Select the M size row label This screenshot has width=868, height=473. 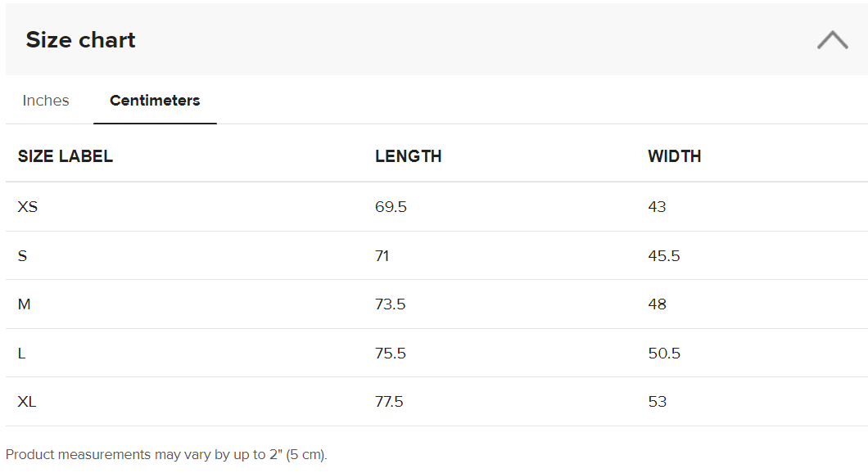pyautogui.click(x=25, y=304)
